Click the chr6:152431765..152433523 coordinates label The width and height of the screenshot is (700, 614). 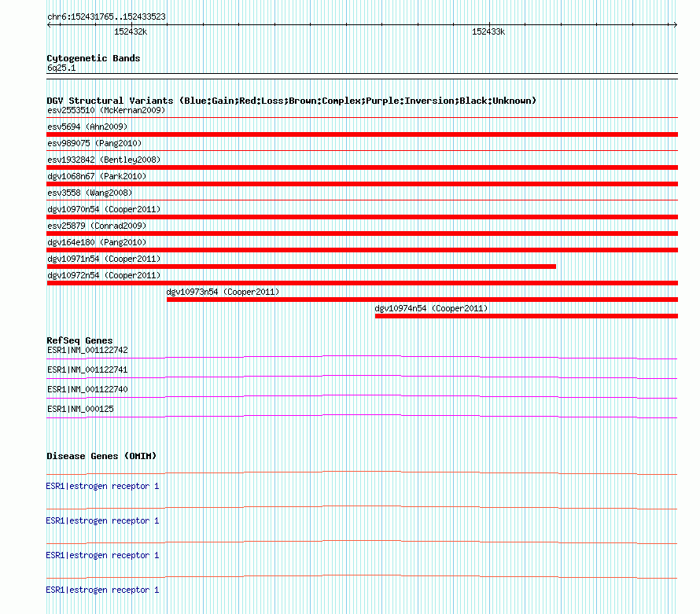(x=106, y=17)
